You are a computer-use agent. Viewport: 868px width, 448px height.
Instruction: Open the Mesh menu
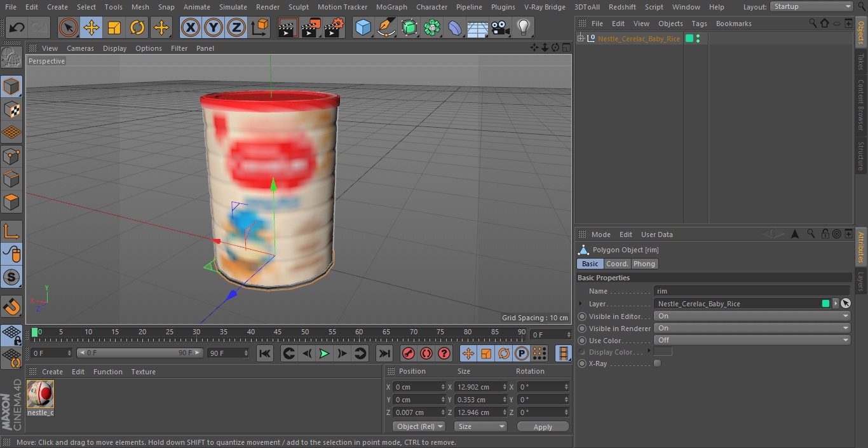[x=140, y=7]
